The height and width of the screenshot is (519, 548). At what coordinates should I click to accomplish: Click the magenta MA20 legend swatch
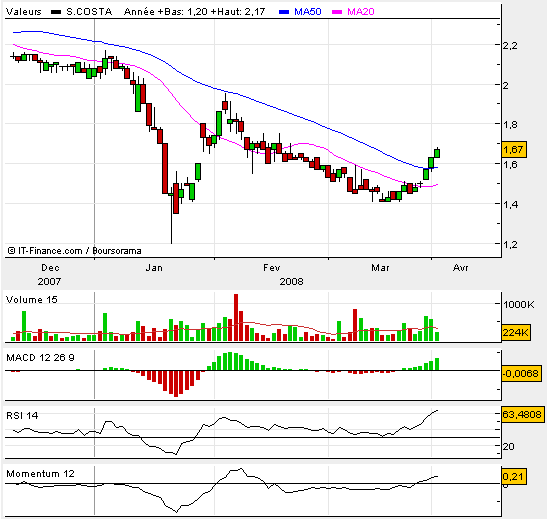tap(337, 12)
